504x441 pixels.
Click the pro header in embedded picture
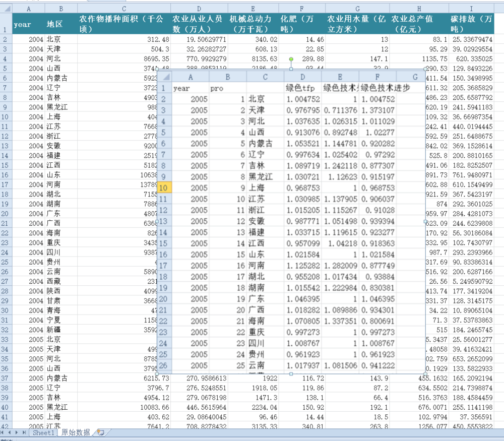[x=228, y=88]
